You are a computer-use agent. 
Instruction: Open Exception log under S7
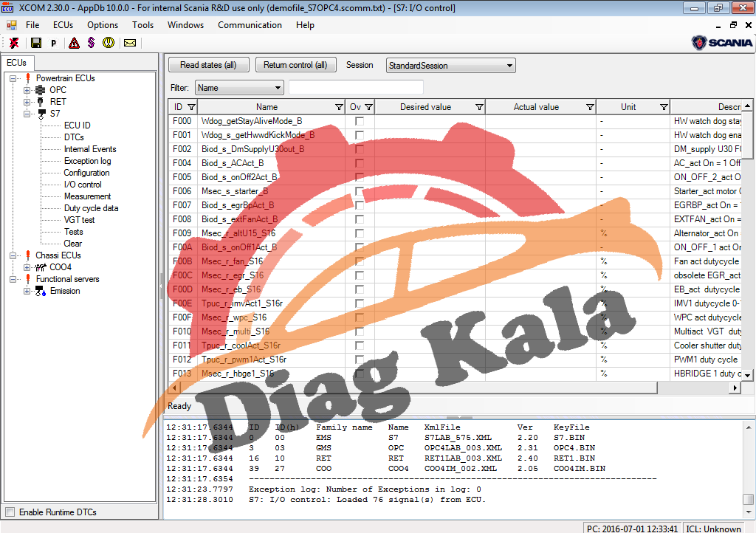pyautogui.click(x=87, y=161)
